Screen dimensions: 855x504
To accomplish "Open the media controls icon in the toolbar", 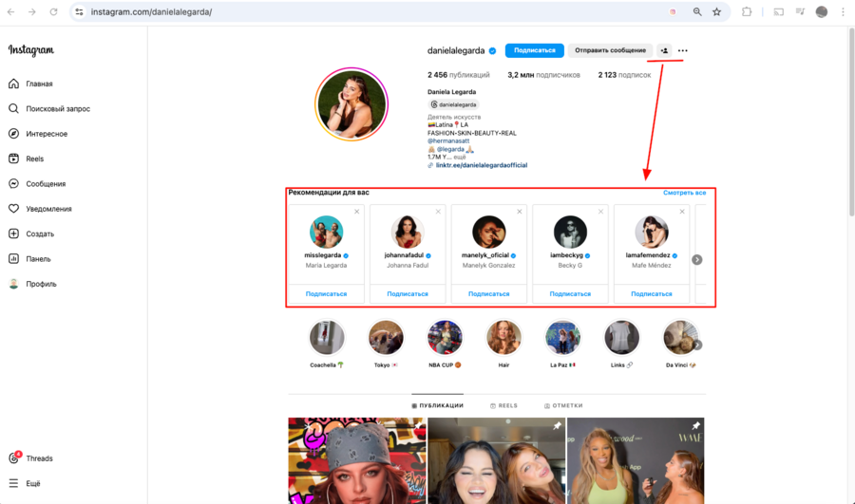I will pos(800,11).
